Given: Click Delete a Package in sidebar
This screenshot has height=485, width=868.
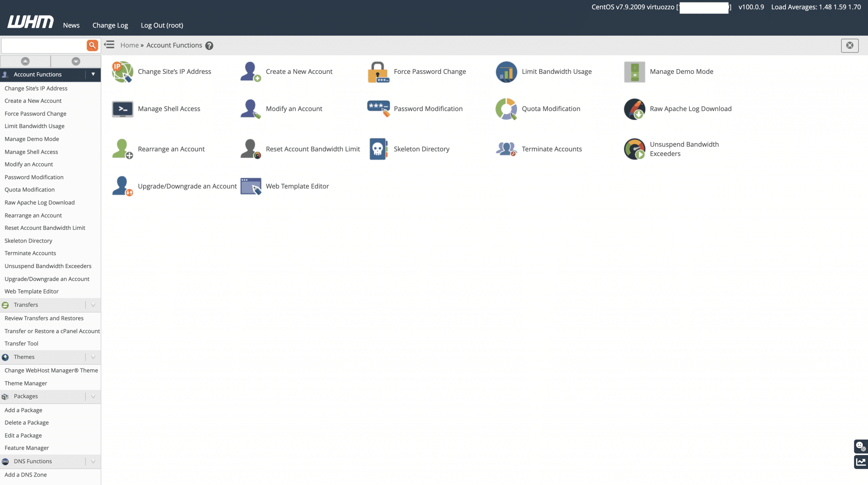Looking at the screenshot, I should tap(27, 423).
